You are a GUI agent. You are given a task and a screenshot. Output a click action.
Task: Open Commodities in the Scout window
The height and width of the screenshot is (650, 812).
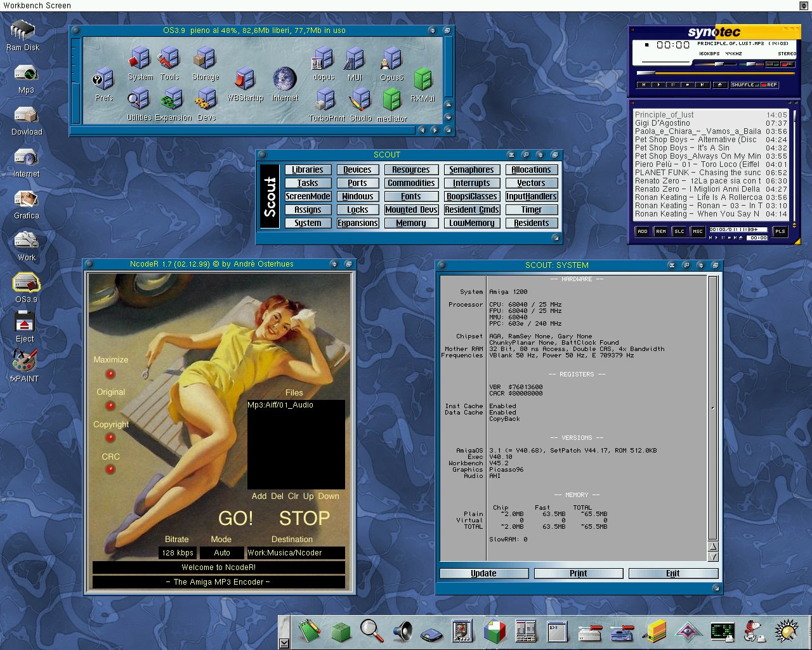tap(411, 183)
